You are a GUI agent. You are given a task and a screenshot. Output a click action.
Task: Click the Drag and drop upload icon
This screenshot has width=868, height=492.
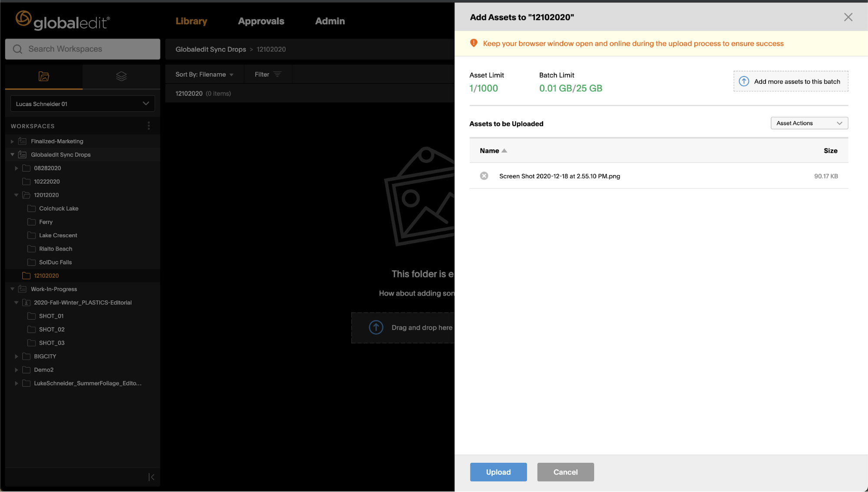tap(376, 327)
